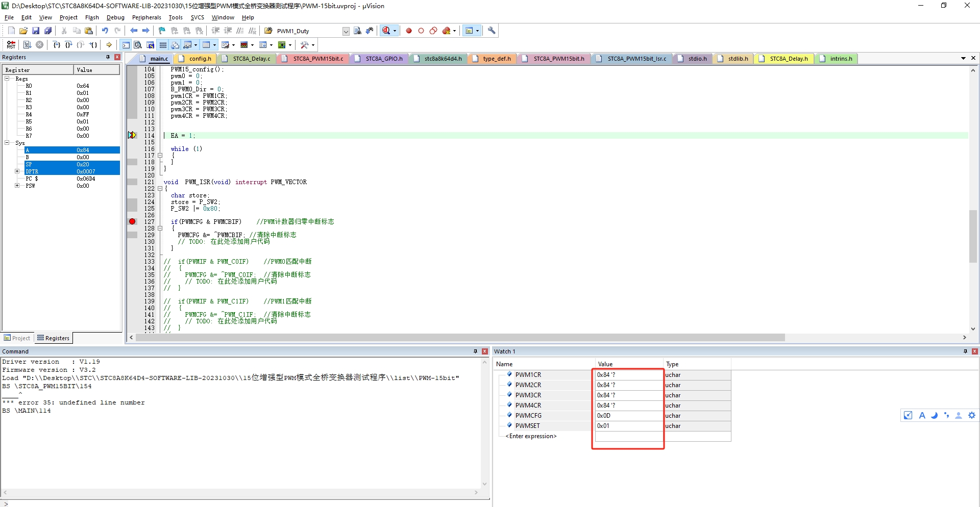The height and width of the screenshot is (507, 980).
Task: Navigate backwards with the blue left arrow
Action: [134, 31]
